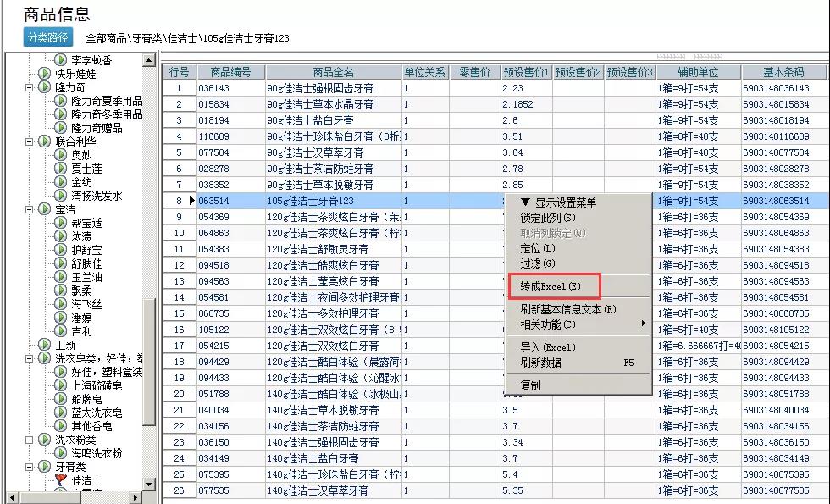This screenshot has width=830, height=504.
Task: Collapse the 隆力奇 tree node
Action: pos(30,87)
